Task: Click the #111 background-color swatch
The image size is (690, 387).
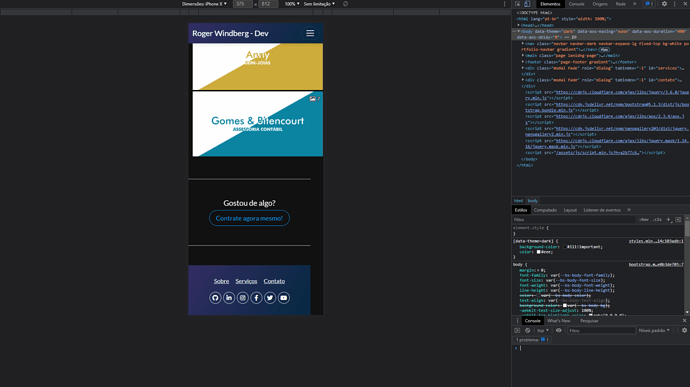Action: pyautogui.click(x=565, y=247)
